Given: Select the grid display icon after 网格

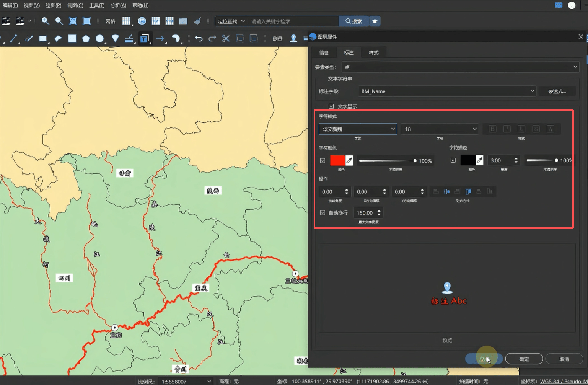Looking at the screenshot, I should (x=126, y=21).
